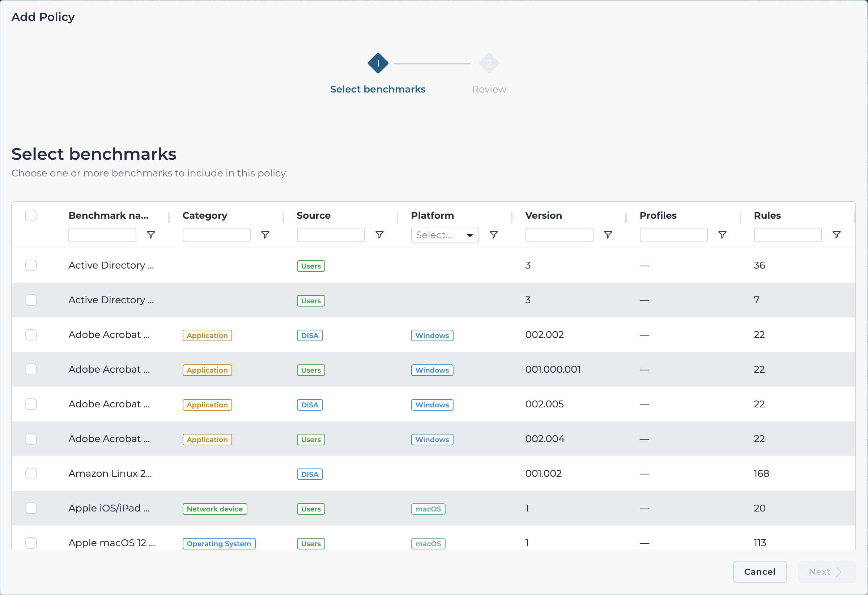The image size is (868, 595).
Task: Click the step 1 diamond icon
Action: tap(378, 63)
